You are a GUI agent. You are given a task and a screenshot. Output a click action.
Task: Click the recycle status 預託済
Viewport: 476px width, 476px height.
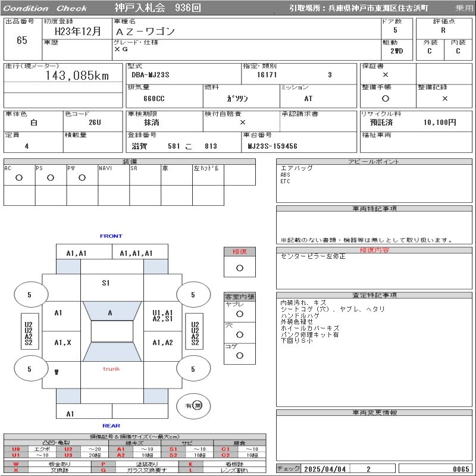[381, 123]
